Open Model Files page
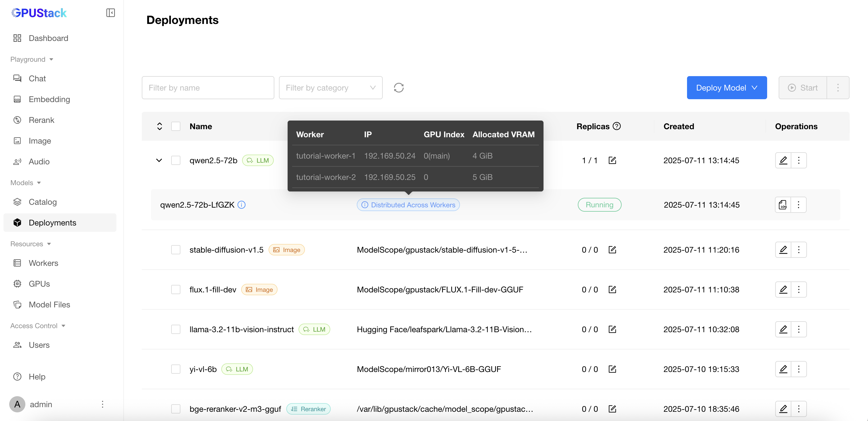The image size is (868, 421). coord(60,305)
